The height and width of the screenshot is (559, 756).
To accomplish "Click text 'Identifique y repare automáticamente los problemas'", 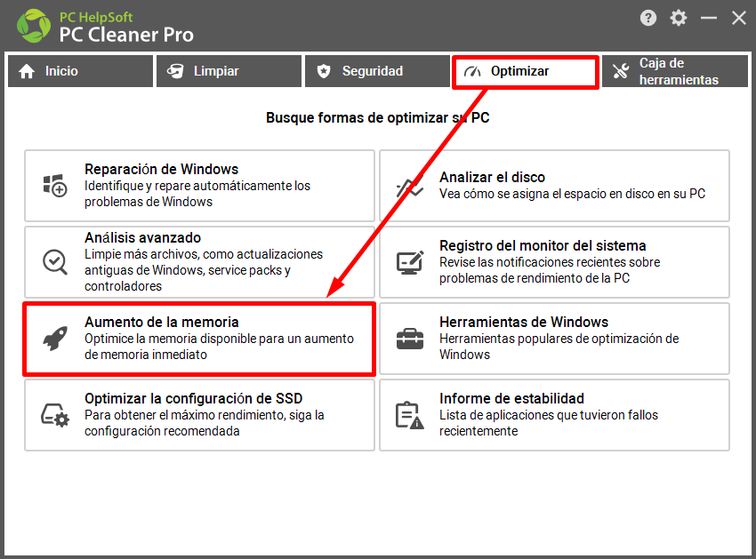I will coord(197,194).
